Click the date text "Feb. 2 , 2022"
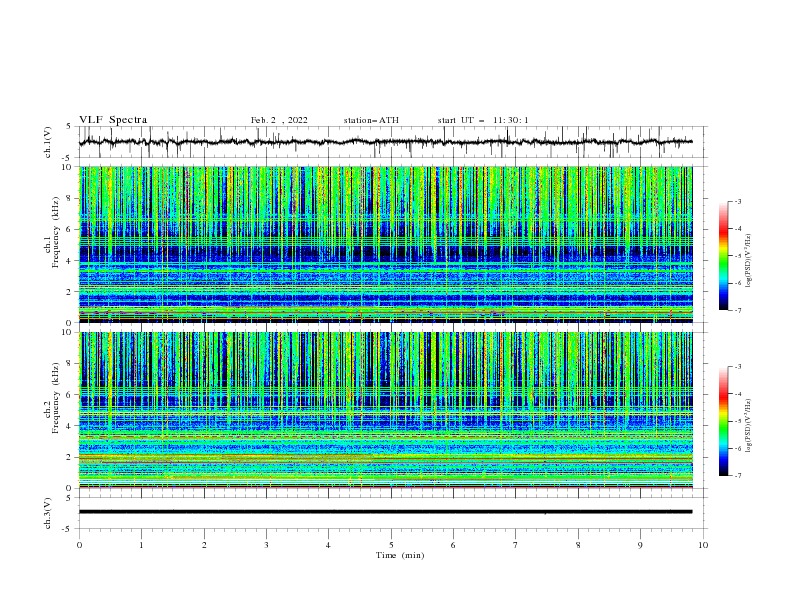Viewport: 792px width, 612px height. point(279,120)
